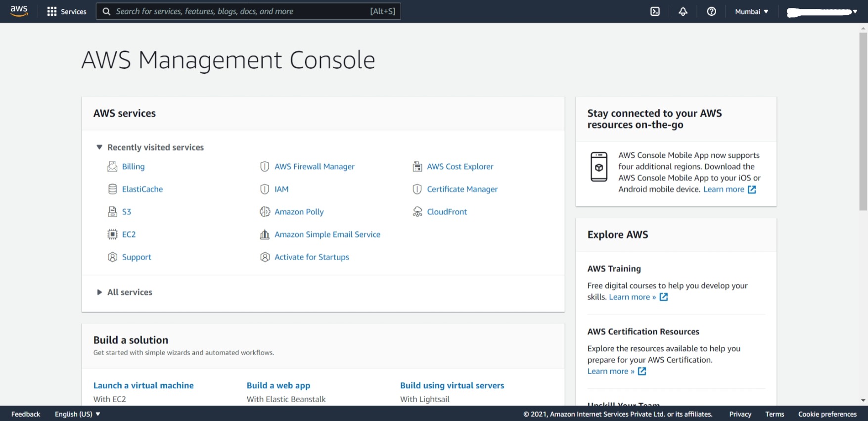Click the services search field
The height and width of the screenshot is (421, 868).
248,11
